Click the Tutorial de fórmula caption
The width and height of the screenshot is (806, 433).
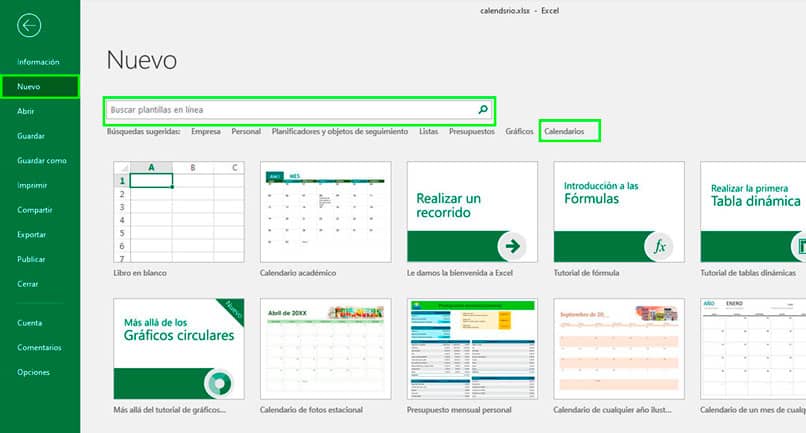586,273
